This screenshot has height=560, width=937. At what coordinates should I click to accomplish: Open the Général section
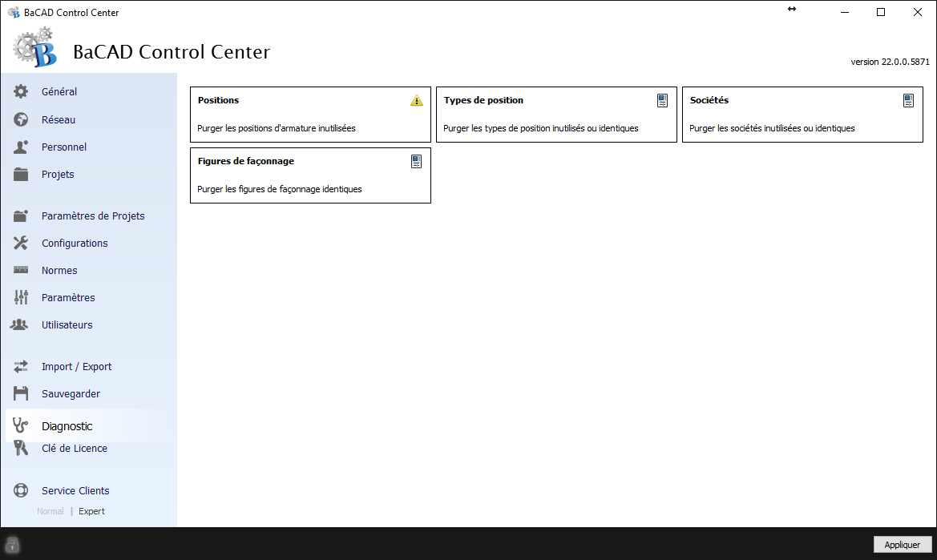(x=59, y=91)
